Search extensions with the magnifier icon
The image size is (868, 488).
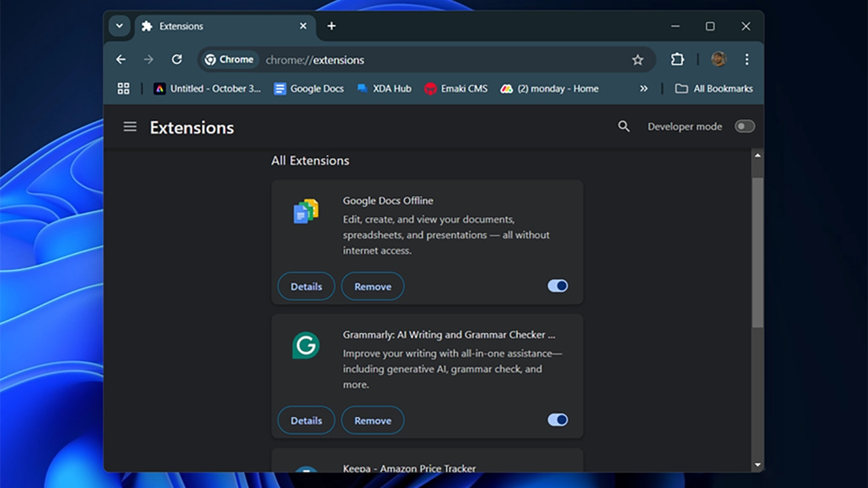coord(624,127)
